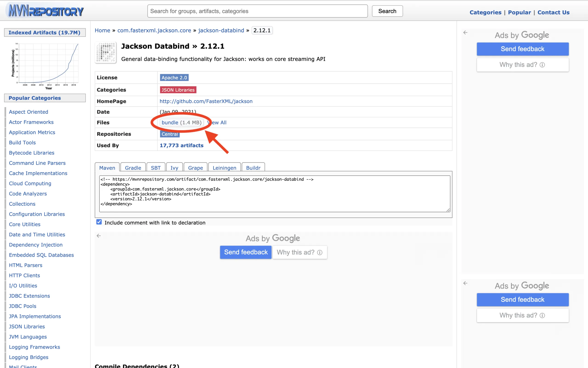
Task: Open Dependency Injection category
Action: click(35, 245)
